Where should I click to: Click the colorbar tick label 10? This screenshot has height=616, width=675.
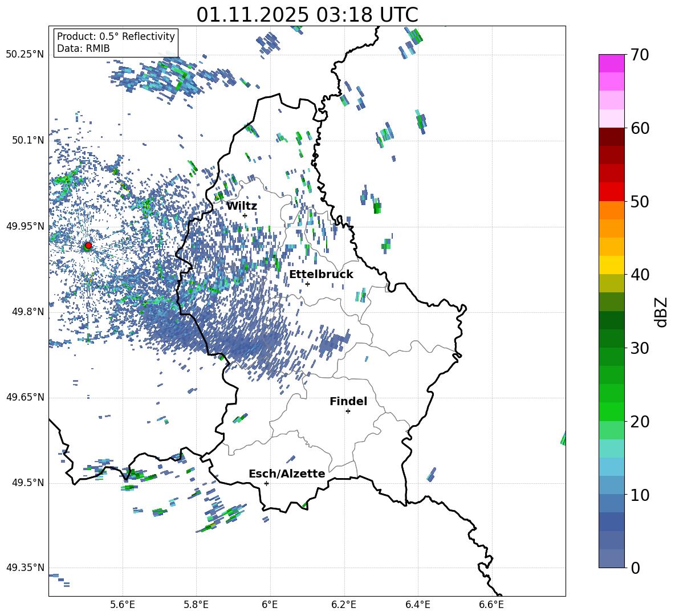640,495
